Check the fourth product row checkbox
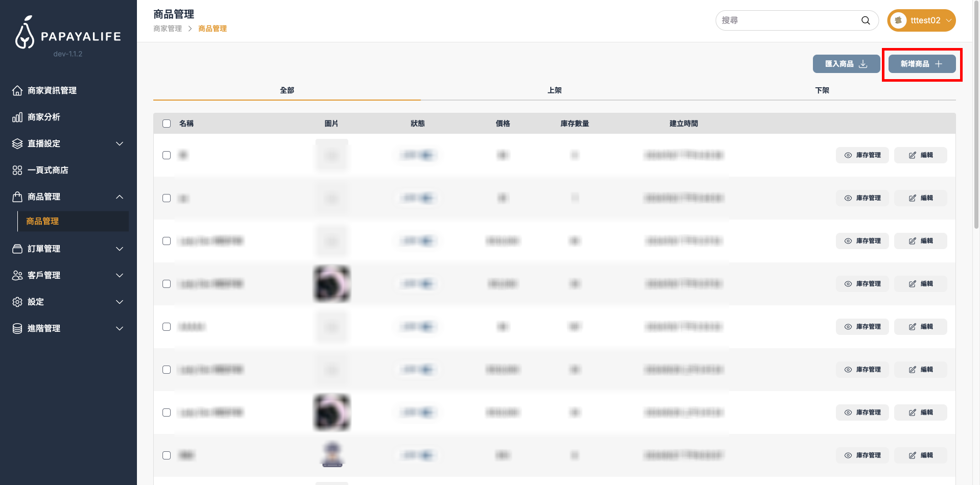This screenshot has width=980, height=485. coord(167,284)
